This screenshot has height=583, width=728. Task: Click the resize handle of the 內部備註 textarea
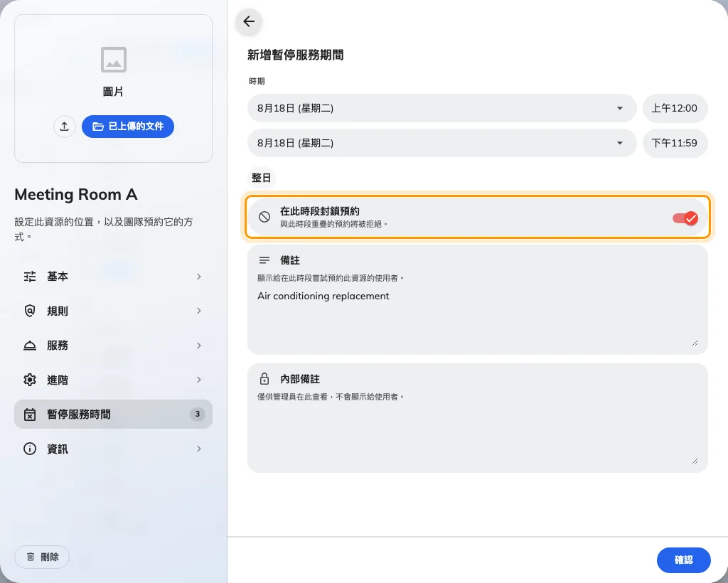(695, 461)
